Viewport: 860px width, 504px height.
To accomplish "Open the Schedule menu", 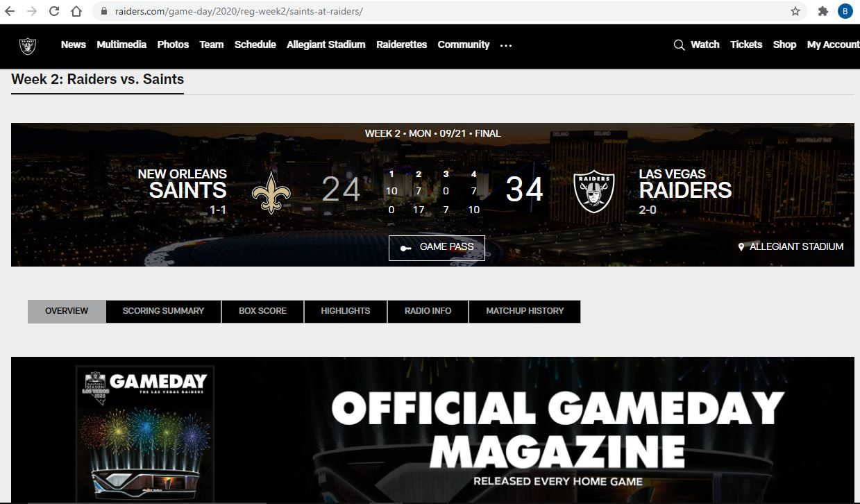I will coord(255,44).
